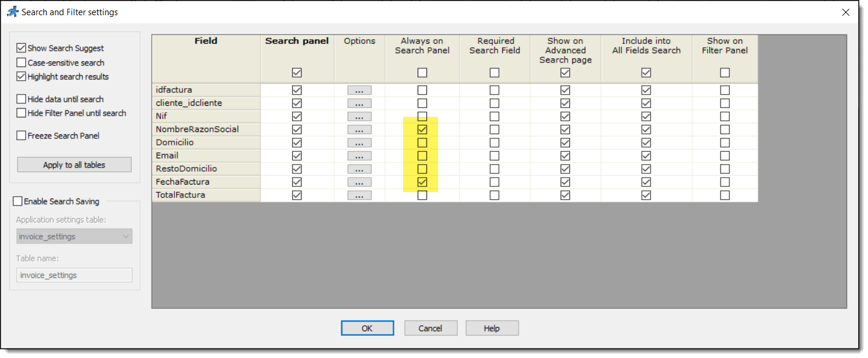Screen dimensions: 868x358
Task: Check Hide Filter Panel until search
Action: 22,112
